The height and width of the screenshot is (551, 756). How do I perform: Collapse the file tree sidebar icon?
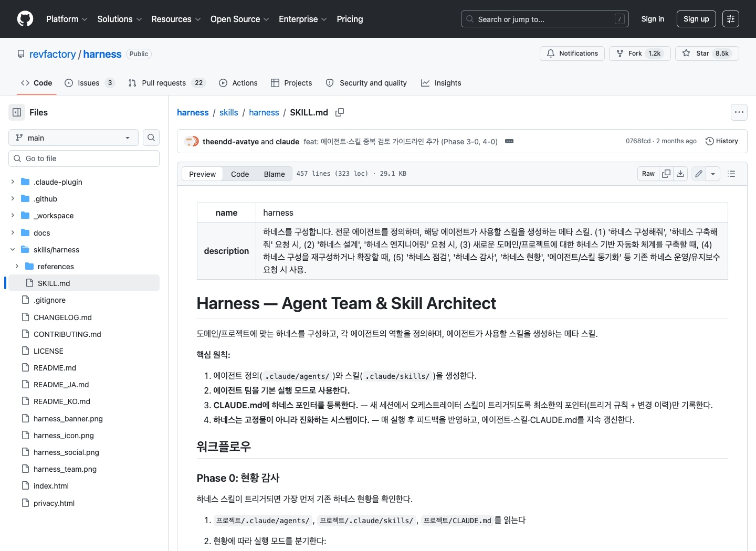click(x=17, y=112)
